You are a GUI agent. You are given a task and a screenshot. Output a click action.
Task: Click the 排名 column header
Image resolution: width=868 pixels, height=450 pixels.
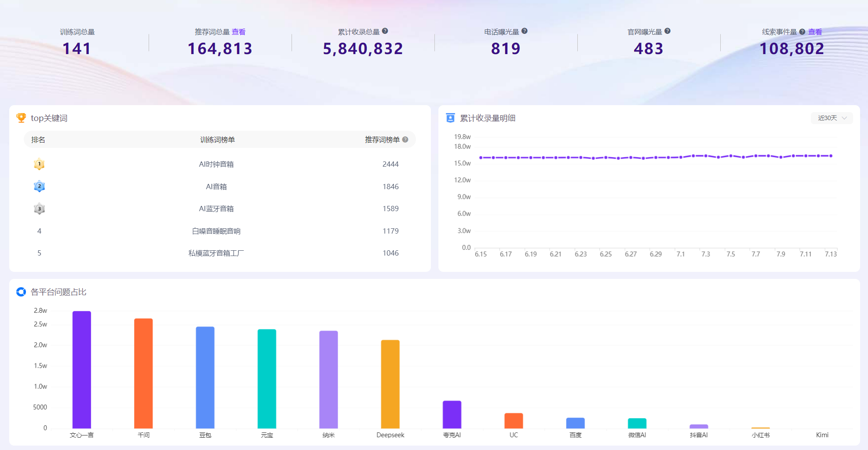[38, 139]
